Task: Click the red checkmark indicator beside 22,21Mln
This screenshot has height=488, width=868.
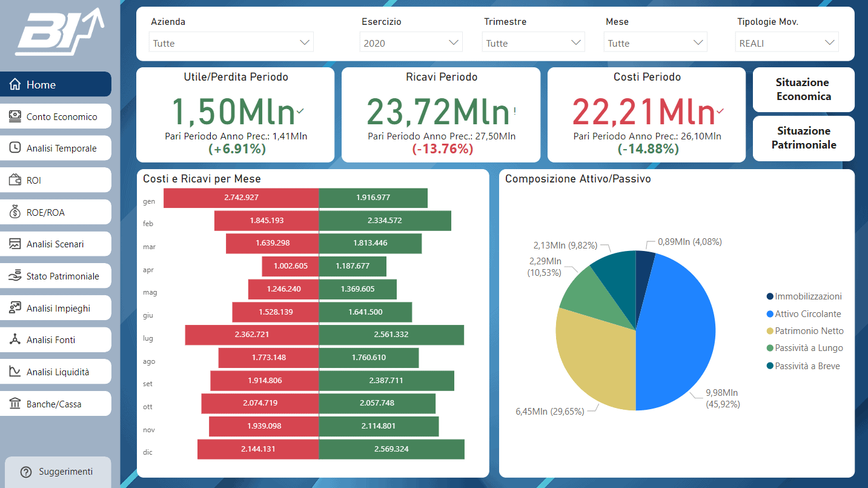Action: (720, 111)
